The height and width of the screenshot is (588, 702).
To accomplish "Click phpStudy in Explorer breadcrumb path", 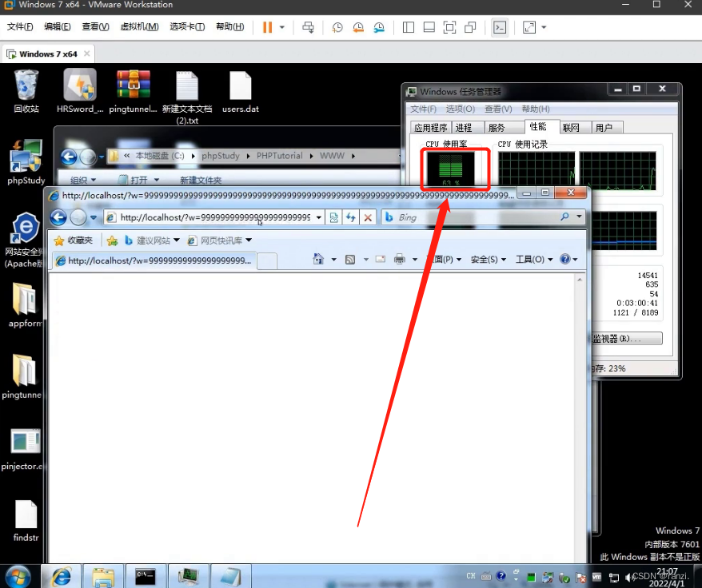I will click(x=220, y=156).
